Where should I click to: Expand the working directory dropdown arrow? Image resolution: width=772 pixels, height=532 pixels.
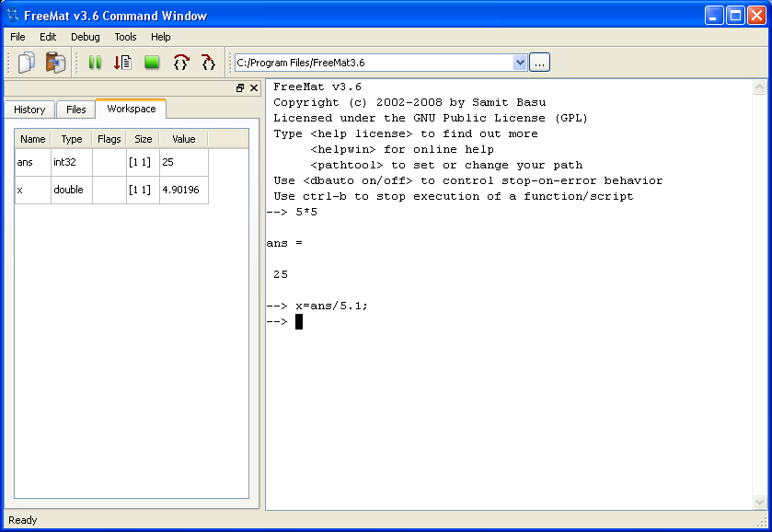click(x=520, y=63)
